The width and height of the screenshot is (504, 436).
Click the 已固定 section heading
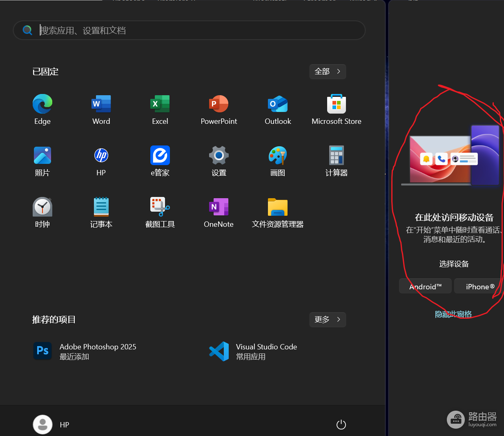pyautogui.click(x=45, y=72)
